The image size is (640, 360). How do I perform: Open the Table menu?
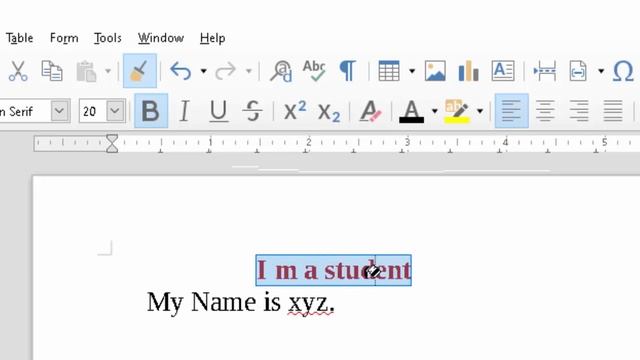click(x=19, y=38)
